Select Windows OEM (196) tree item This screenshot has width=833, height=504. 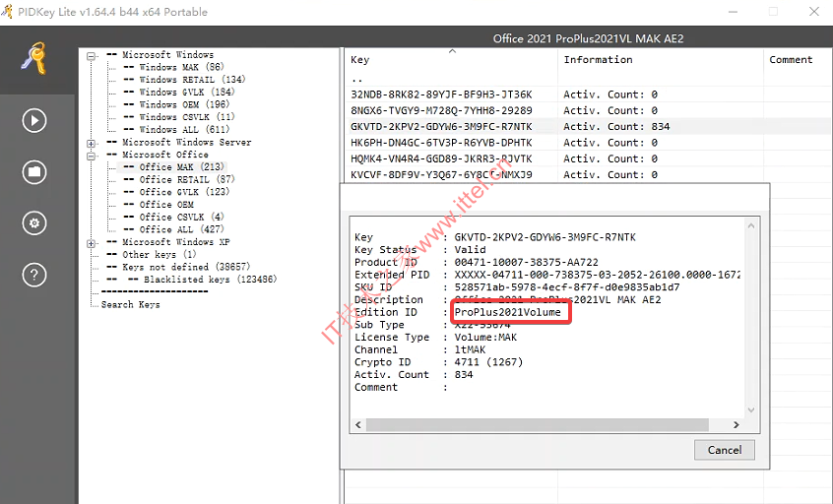point(176,104)
